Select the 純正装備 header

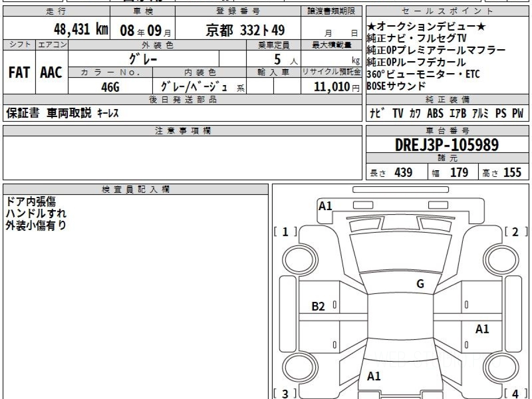pos(447,100)
